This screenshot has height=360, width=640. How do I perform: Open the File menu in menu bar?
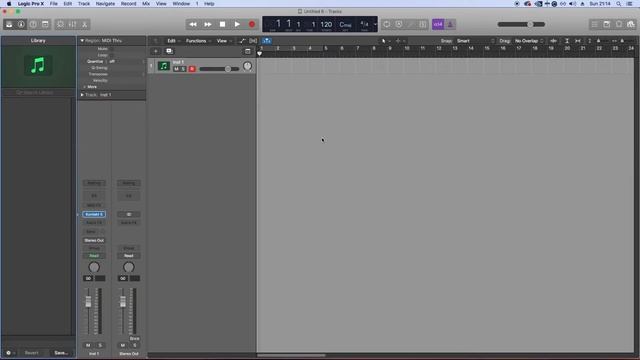pos(53,4)
